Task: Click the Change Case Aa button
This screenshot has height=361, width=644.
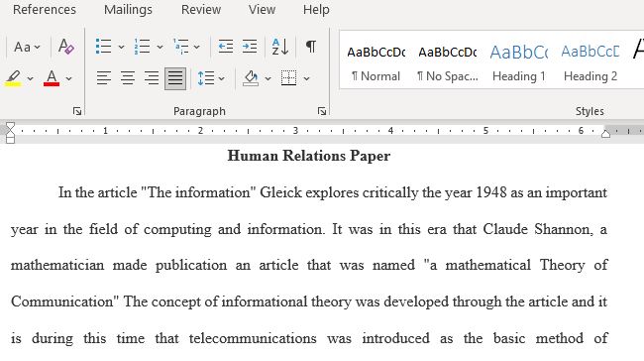Action: point(22,47)
